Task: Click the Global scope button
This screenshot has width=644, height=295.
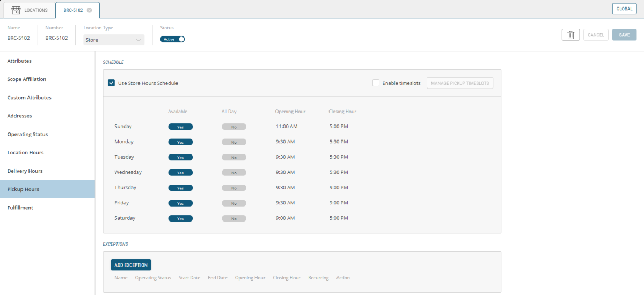Action: 625,9
